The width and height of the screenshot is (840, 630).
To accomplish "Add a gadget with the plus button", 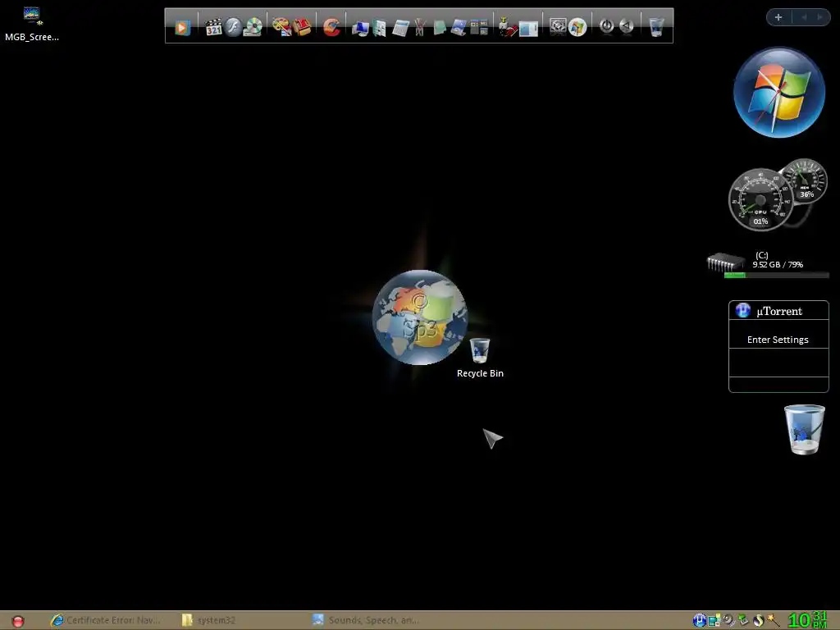I will pyautogui.click(x=778, y=17).
